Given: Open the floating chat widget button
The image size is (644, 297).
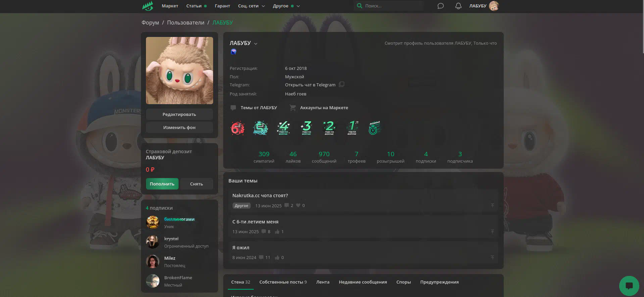Looking at the screenshot, I should pos(629,286).
